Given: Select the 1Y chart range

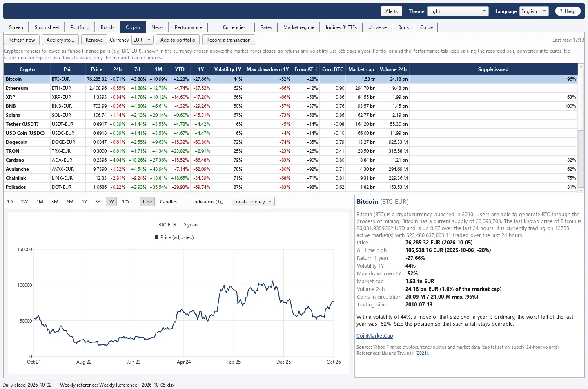Looking at the screenshot, I should click(x=84, y=201).
